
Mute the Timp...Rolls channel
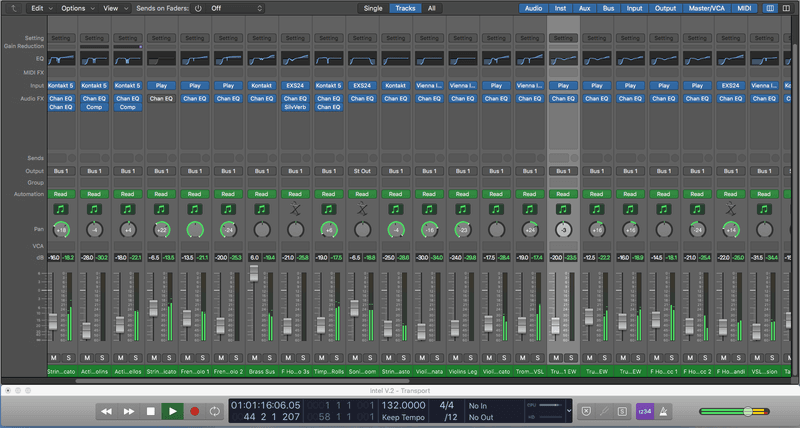pos(321,358)
